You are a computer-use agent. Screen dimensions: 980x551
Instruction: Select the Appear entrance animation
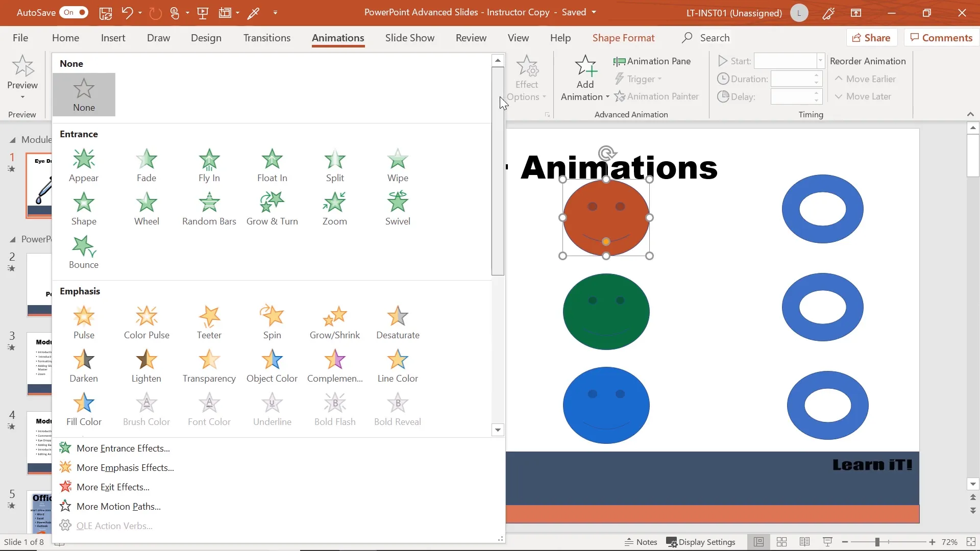tap(84, 166)
